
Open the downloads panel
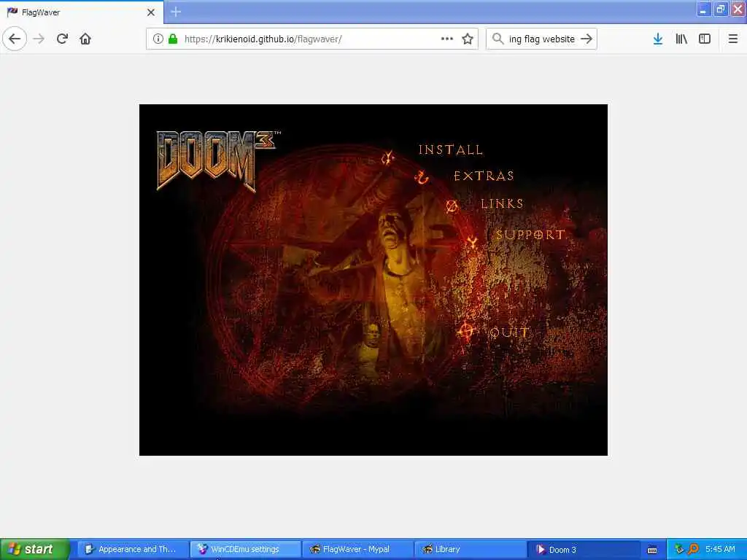point(658,39)
